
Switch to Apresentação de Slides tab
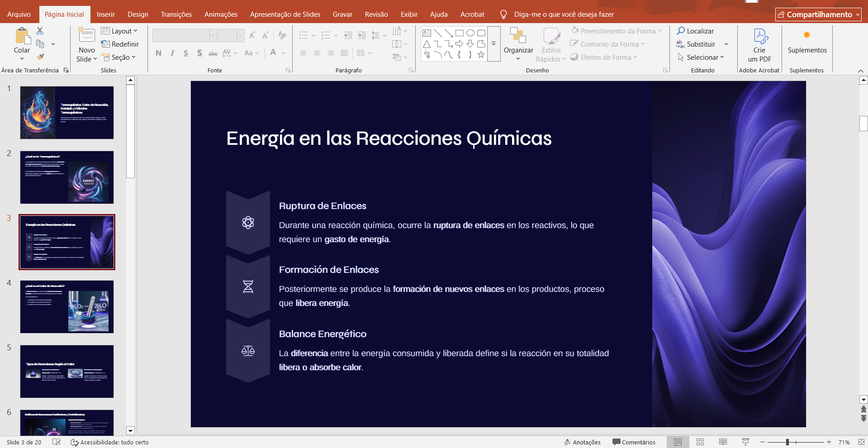point(285,14)
